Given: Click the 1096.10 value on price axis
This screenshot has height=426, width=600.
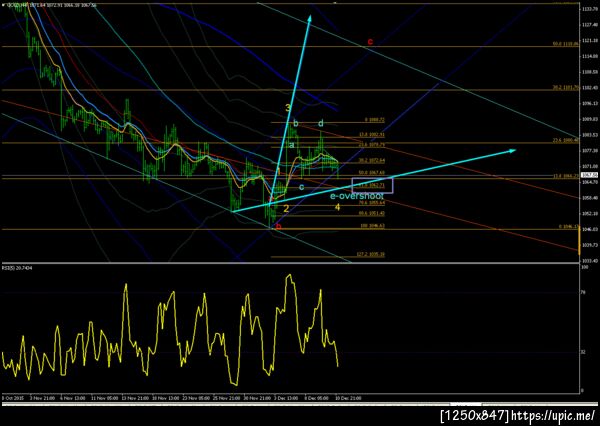Looking at the screenshot, I should (590, 103).
